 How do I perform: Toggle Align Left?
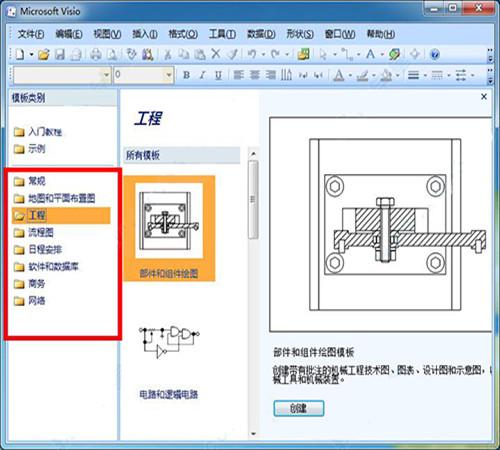pyautogui.click(x=239, y=75)
